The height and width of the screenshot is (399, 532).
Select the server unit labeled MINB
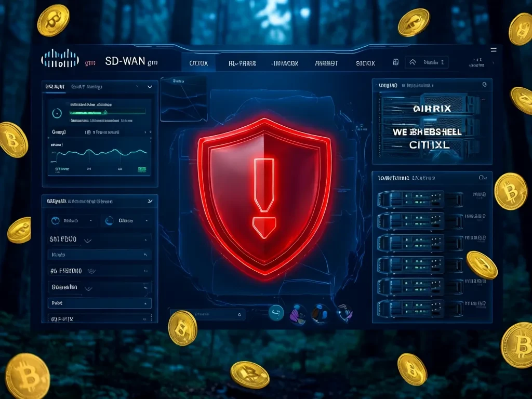[420, 199]
